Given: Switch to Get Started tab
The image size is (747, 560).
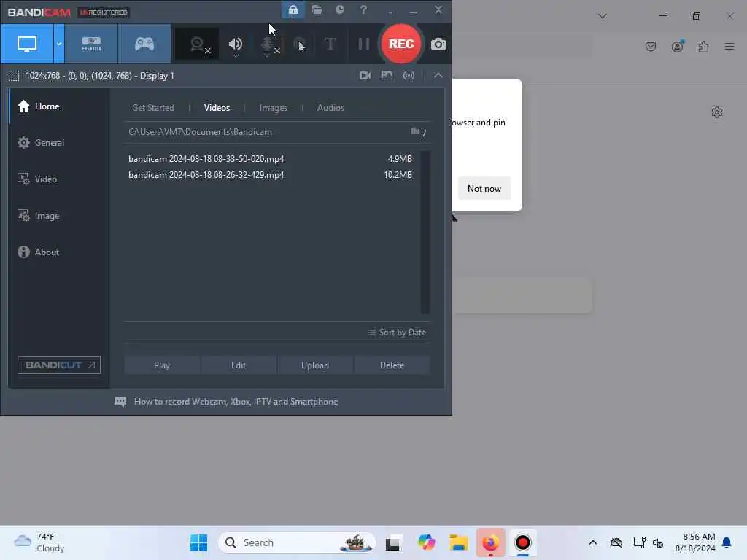Looking at the screenshot, I should [153, 108].
